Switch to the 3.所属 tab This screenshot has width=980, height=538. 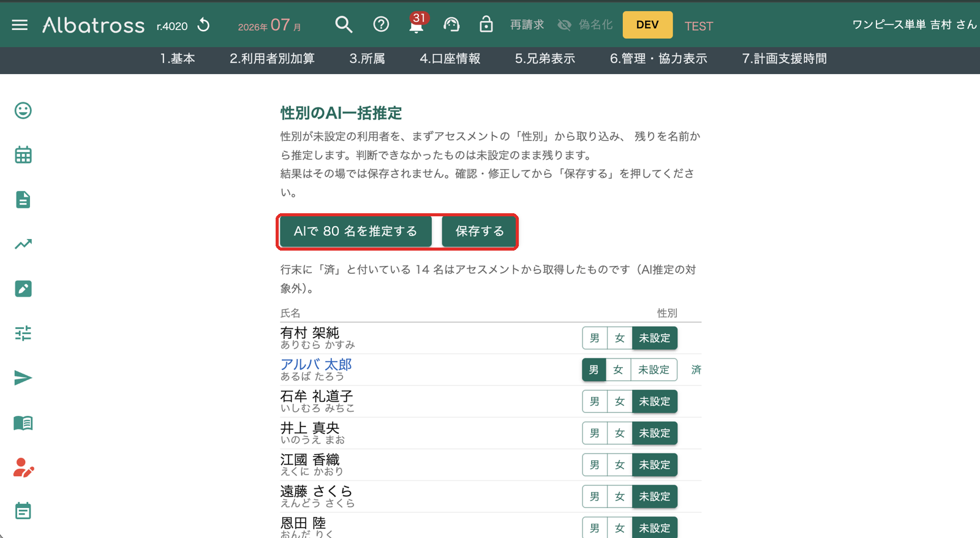point(367,59)
